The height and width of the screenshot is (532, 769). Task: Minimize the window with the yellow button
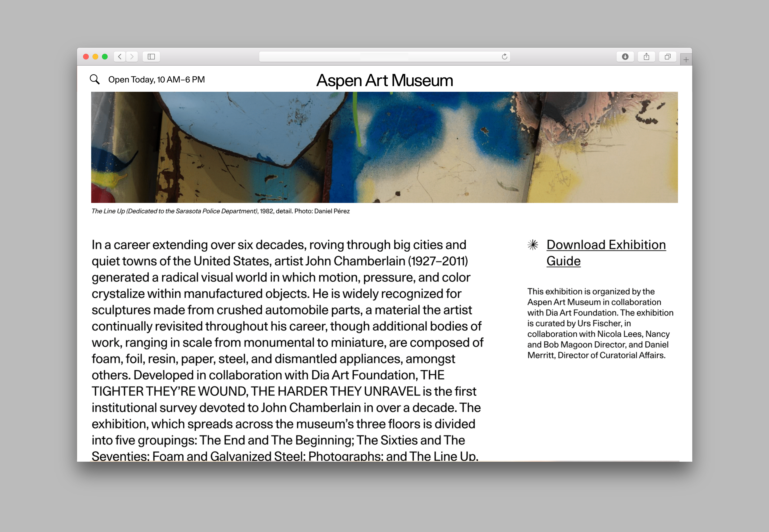95,57
